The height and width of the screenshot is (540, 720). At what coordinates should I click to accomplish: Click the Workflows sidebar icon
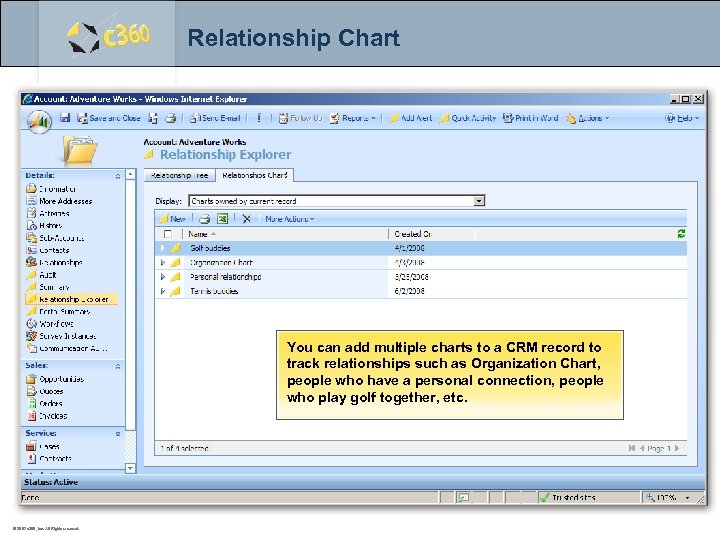tap(31, 324)
